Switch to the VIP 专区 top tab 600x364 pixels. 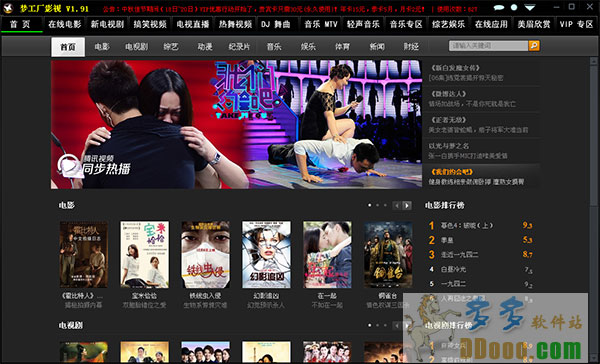(576, 24)
